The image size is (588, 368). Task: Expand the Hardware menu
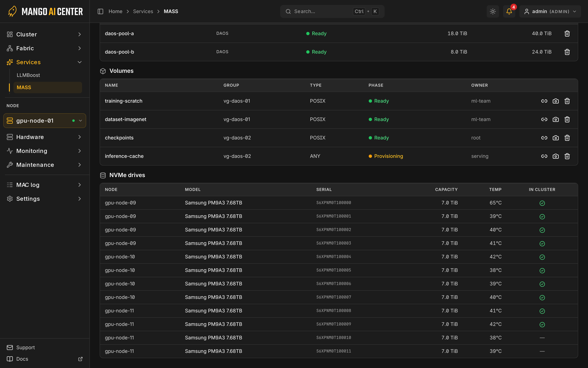click(45, 137)
